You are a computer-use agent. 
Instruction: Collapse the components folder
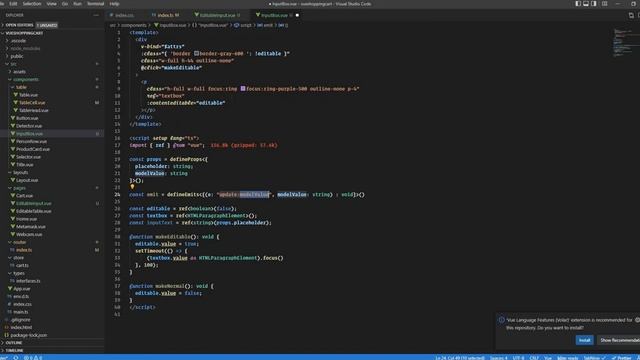[26, 80]
